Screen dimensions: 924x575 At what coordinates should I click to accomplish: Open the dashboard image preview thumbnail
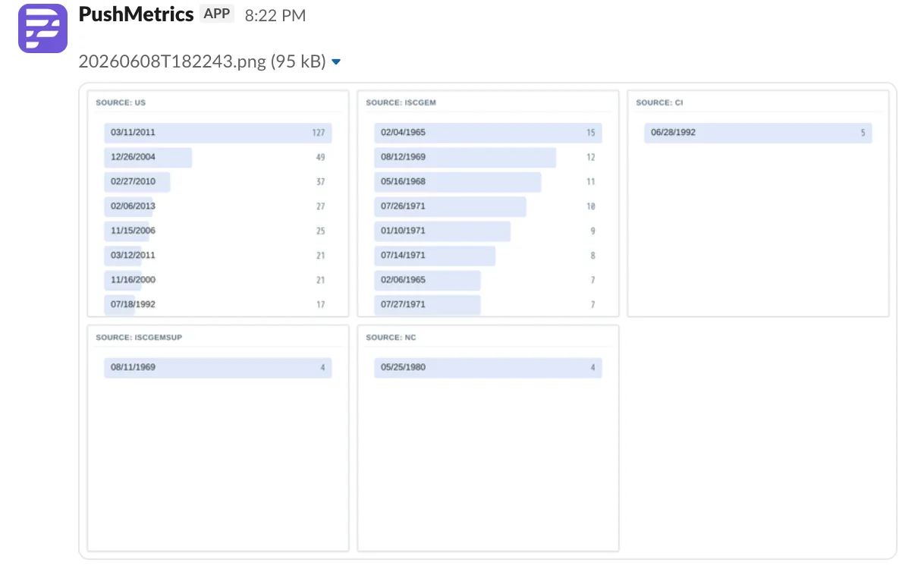(x=488, y=321)
